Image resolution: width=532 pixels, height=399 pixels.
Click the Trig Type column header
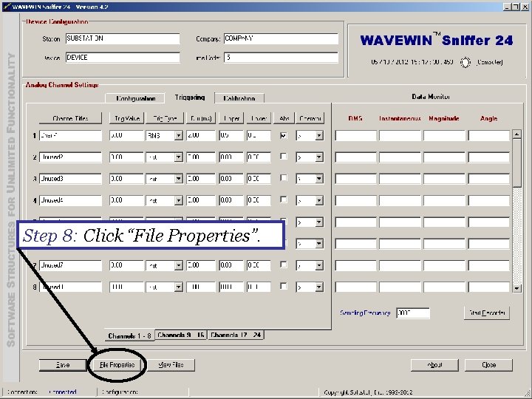point(165,118)
